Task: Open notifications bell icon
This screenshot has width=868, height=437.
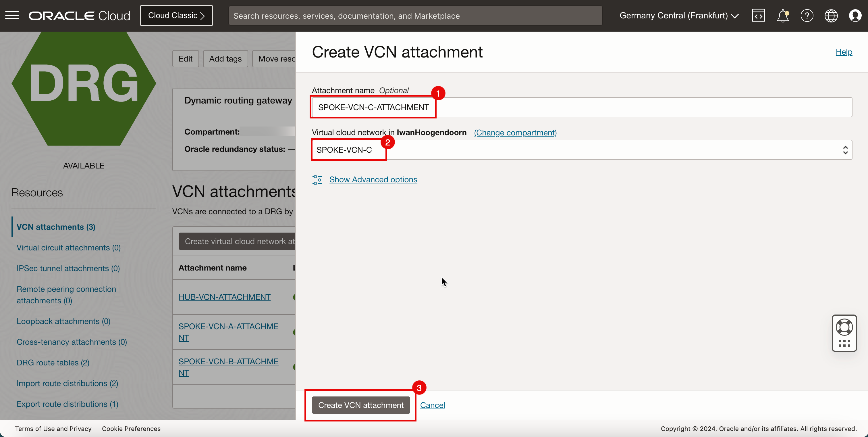Action: point(783,16)
